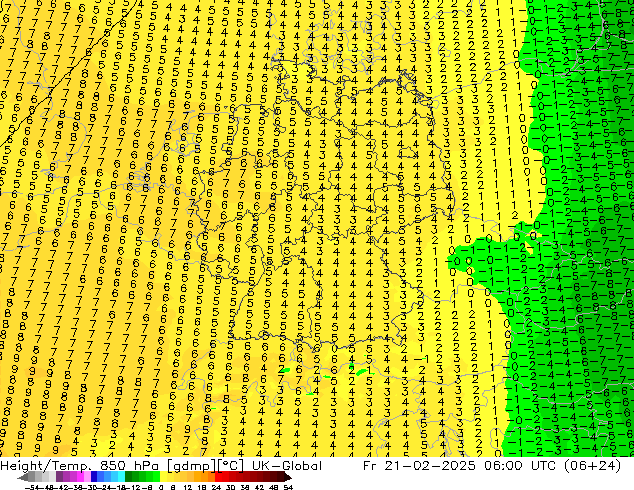Click the '-54' legend scale value
Image resolution: width=634 pixels, height=490 pixels.
(32, 487)
